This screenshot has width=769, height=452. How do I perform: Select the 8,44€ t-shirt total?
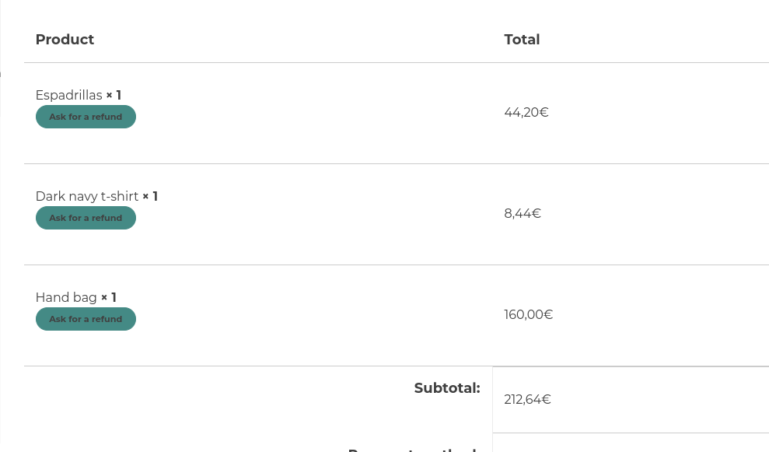(522, 213)
